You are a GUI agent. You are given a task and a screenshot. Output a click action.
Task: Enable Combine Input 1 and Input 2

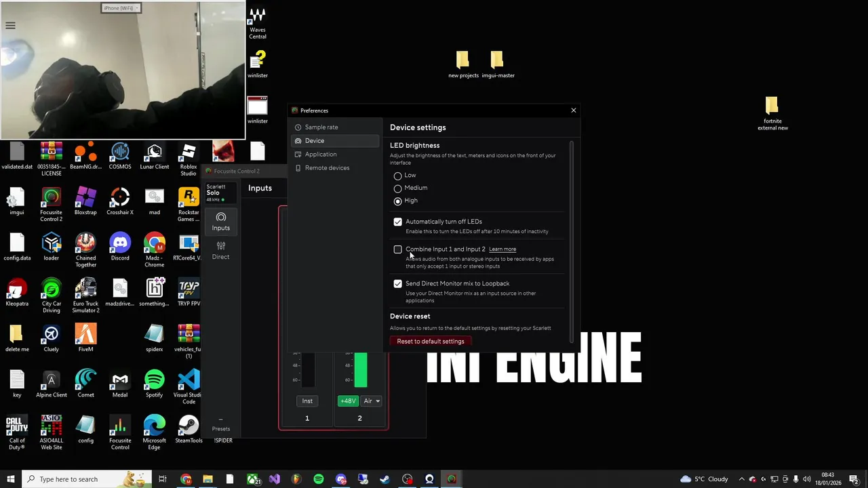point(398,249)
